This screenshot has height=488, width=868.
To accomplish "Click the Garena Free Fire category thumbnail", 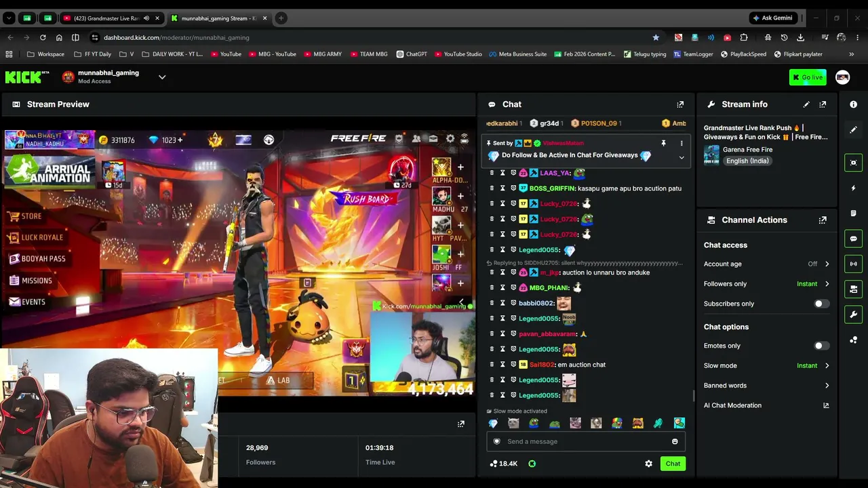I will click(711, 155).
